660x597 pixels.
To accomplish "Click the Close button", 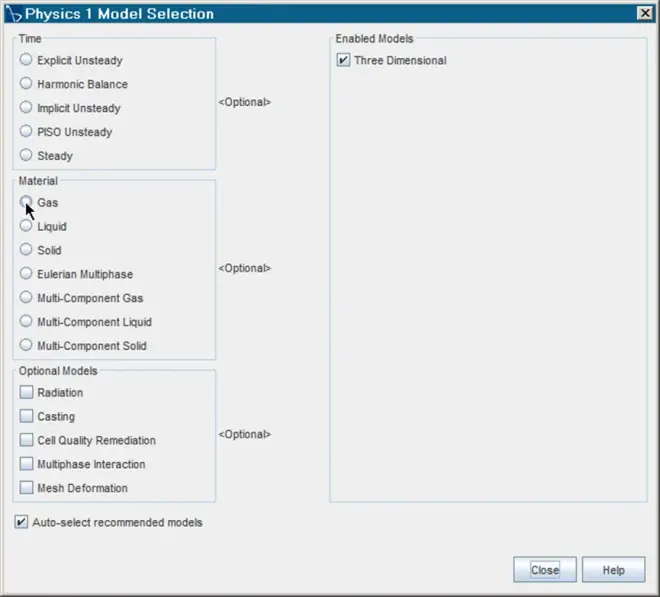I will [x=545, y=570].
